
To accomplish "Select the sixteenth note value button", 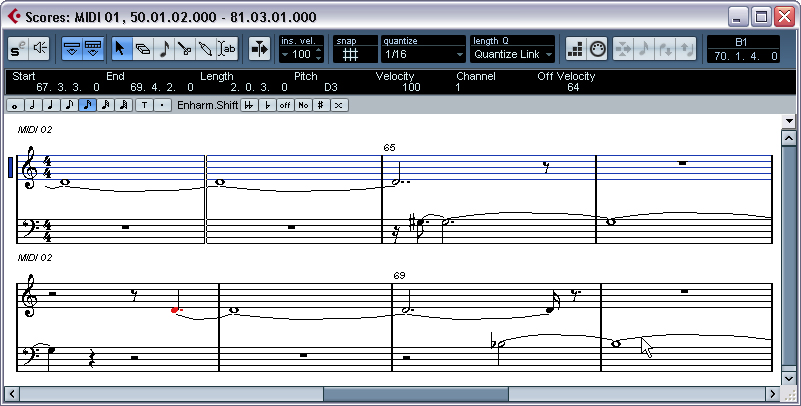I will (87, 105).
